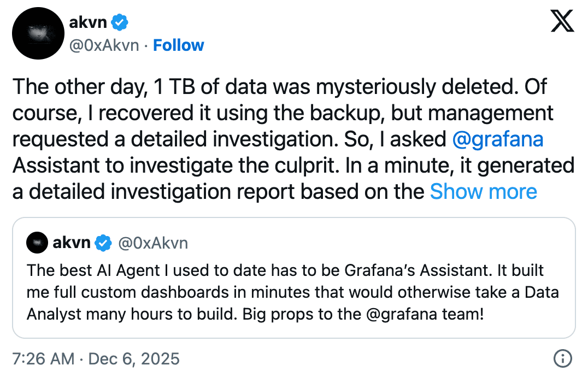Click the @0xAkvn handle below the name
The width and height of the screenshot is (588, 377).
[x=103, y=45]
